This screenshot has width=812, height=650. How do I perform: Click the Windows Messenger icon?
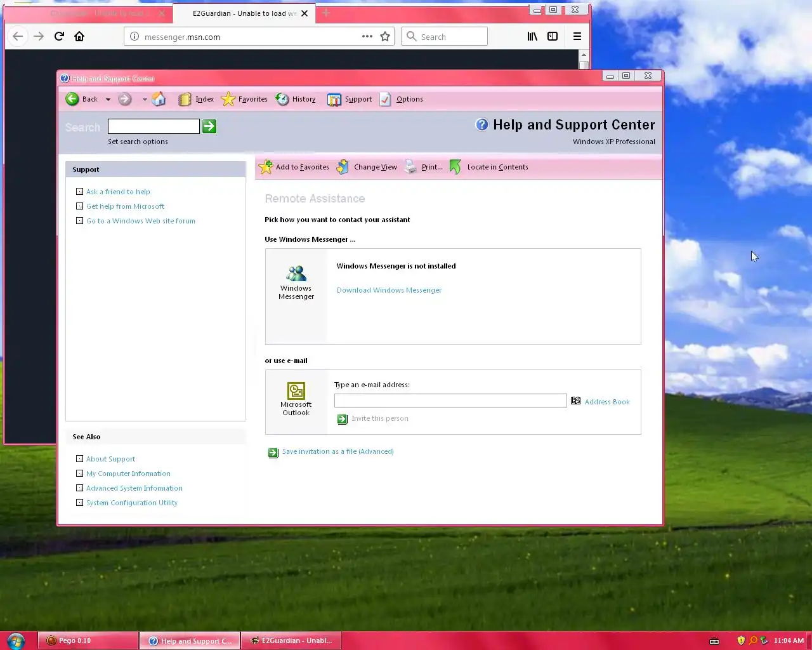tap(296, 274)
